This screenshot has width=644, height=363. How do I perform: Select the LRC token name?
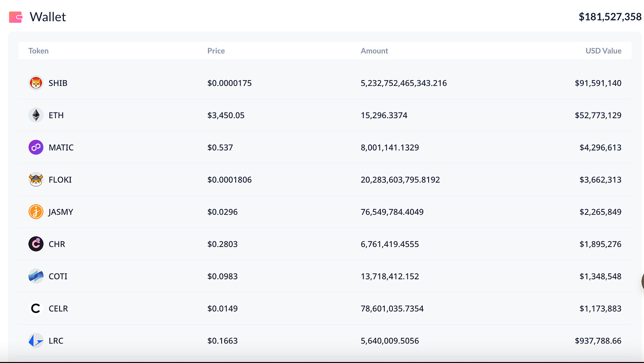click(x=56, y=341)
